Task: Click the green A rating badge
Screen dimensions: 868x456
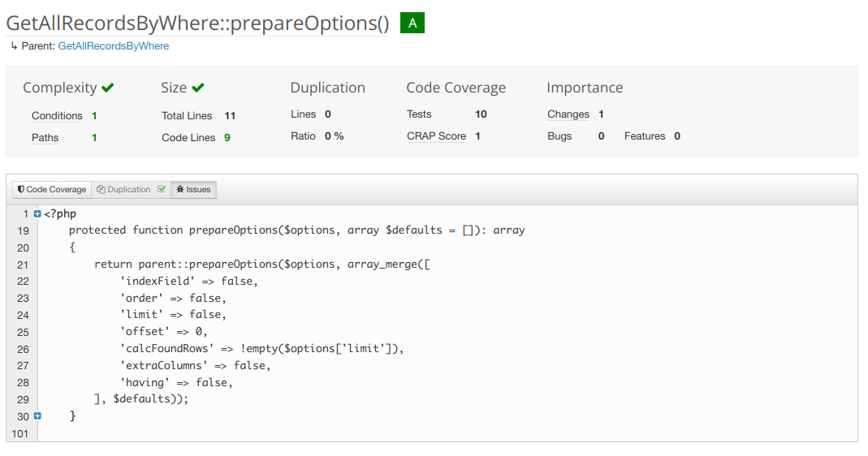Action: (x=412, y=24)
